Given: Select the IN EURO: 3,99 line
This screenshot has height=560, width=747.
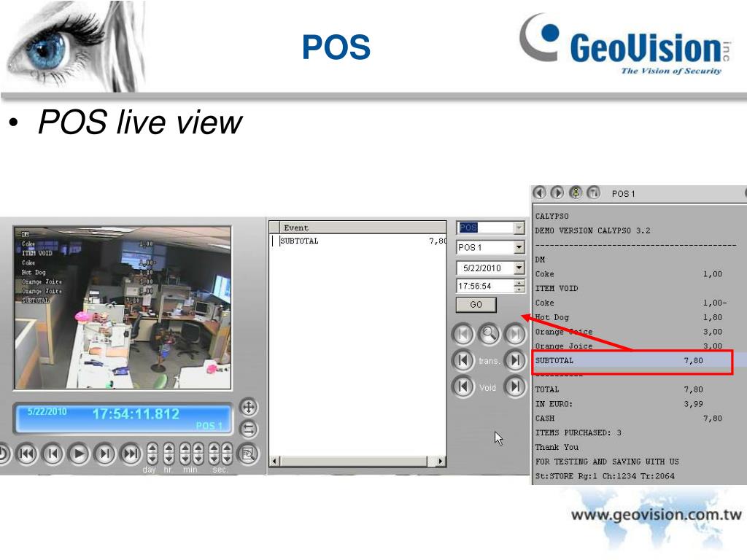Looking at the screenshot, I should click(x=619, y=404).
